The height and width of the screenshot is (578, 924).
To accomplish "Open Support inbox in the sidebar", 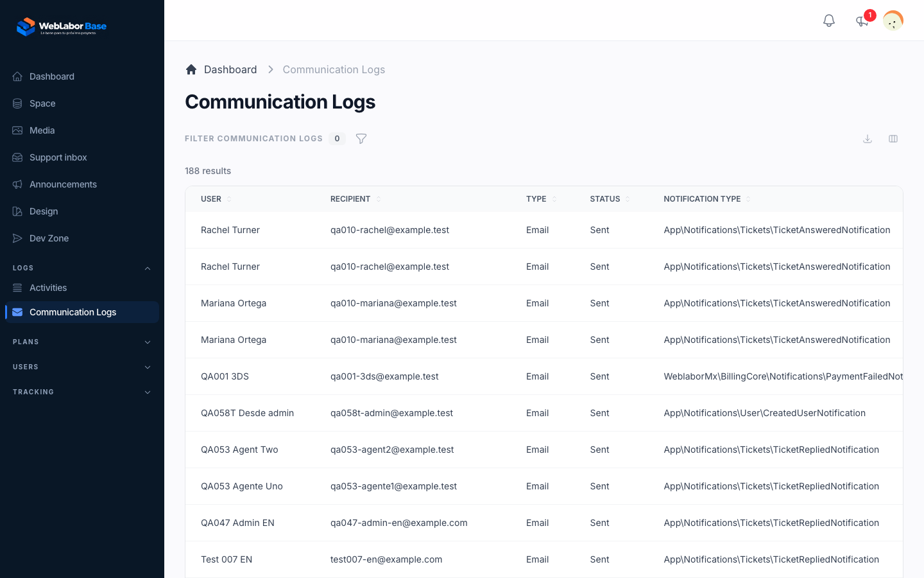I will pos(82,157).
